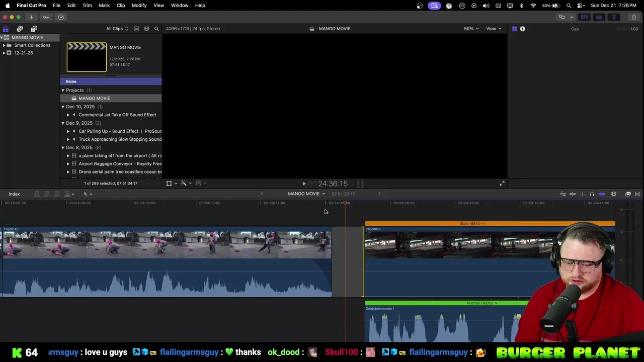Viewport: 644px width, 362px height.
Task: Open the timeline Index
Action: click(x=14, y=194)
